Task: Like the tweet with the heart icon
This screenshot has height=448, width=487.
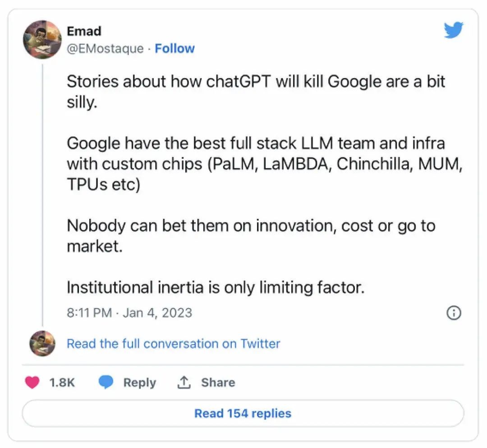Action: (x=32, y=383)
